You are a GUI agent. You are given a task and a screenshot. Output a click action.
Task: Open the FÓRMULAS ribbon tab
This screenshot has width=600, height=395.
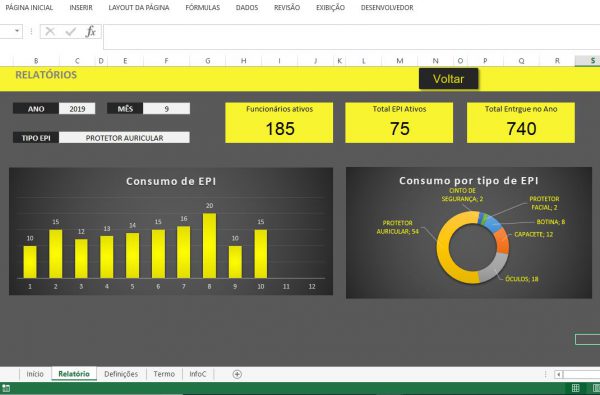tap(202, 7)
